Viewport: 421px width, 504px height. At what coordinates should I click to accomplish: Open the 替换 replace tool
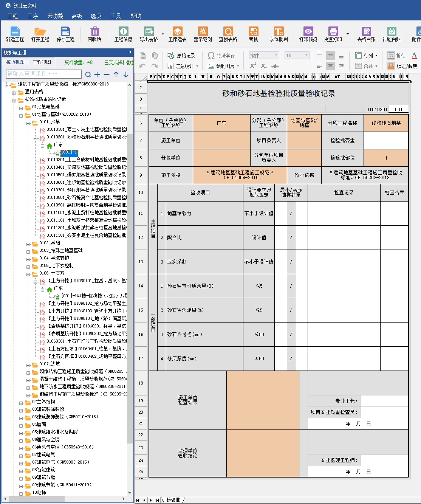pos(253,34)
